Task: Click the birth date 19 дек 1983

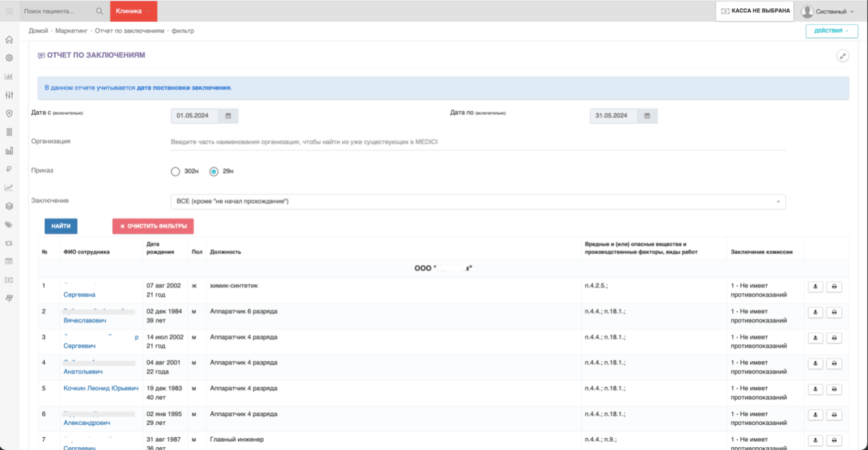Action: [164, 388]
